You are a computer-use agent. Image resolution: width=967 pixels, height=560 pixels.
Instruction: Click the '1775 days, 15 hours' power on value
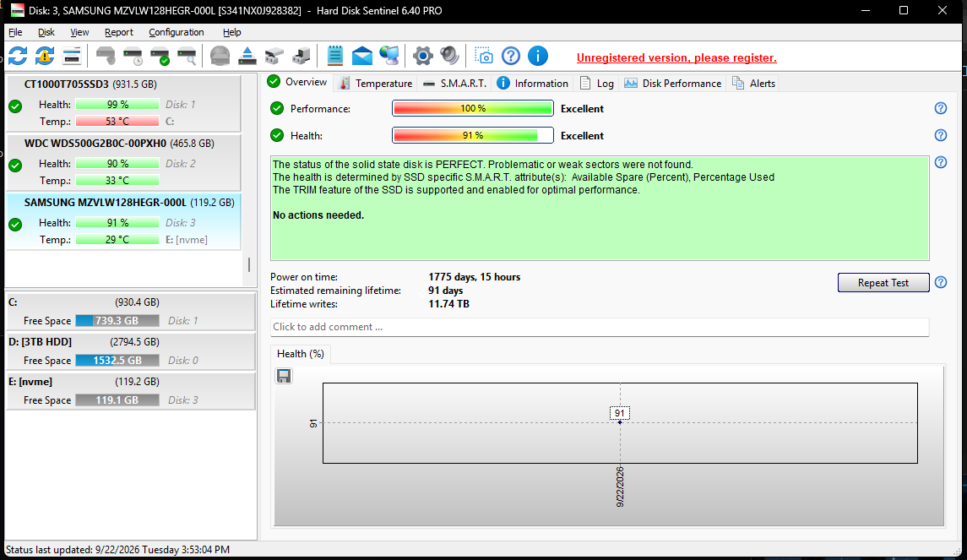click(475, 277)
